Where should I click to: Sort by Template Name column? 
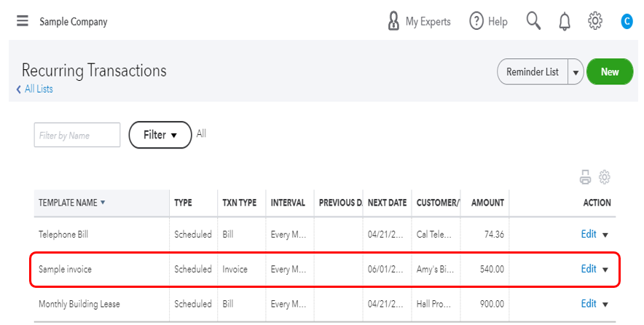[72, 203]
